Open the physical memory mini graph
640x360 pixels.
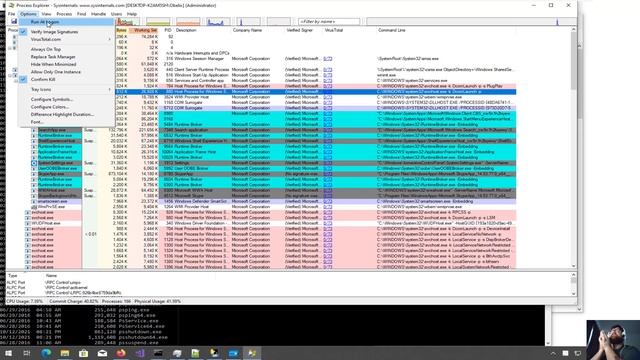pyautogui.click(x=188, y=21)
